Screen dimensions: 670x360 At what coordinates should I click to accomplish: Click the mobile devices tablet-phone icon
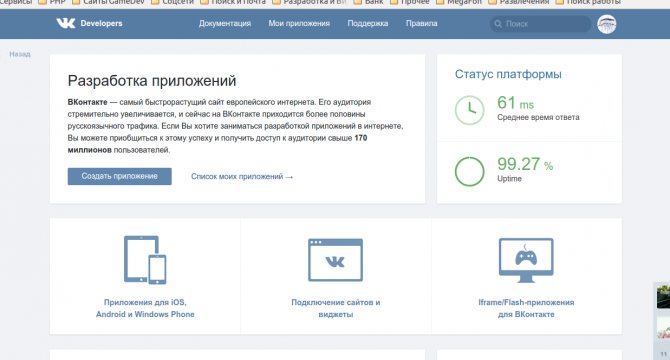(x=145, y=260)
